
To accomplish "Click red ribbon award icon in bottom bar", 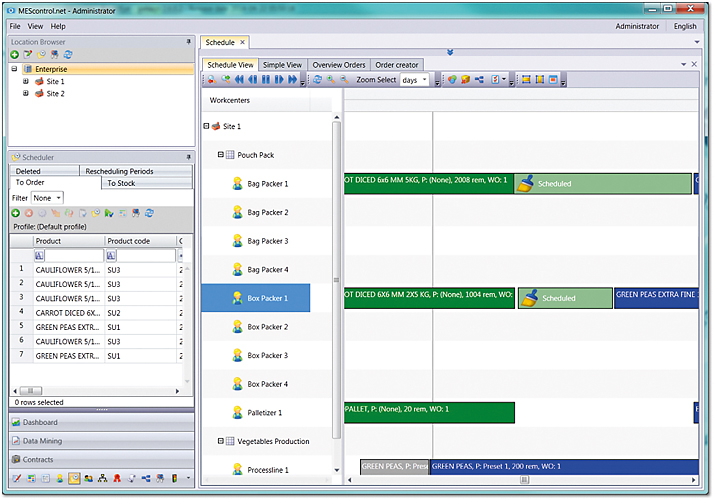I will pos(117,478).
